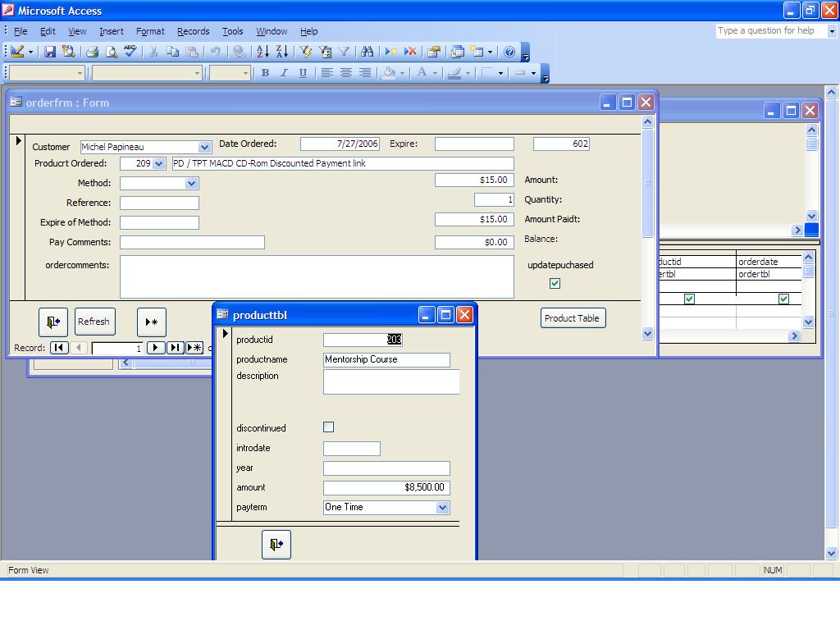Image resolution: width=840 pixels, height=630 pixels.
Task: Sort Descending with the Z-A icon
Action: [282, 52]
